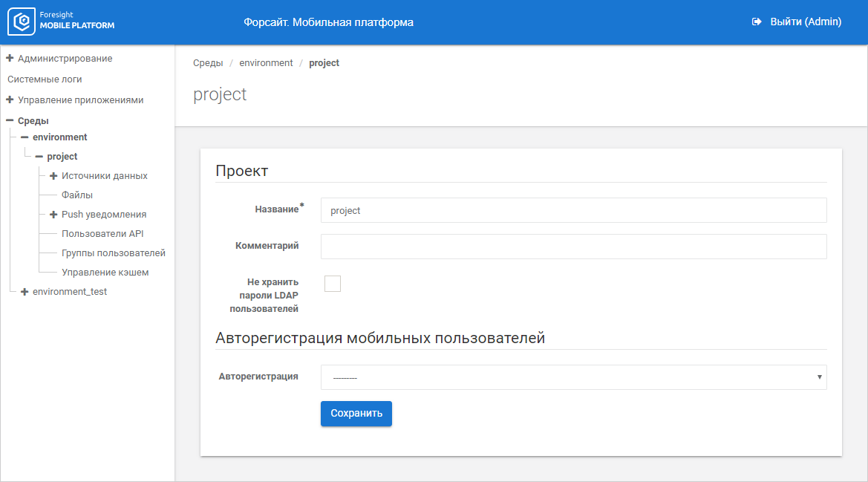Open Системные логи menu item
The width and height of the screenshot is (868, 482).
pyautogui.click(x=45, y=79)
